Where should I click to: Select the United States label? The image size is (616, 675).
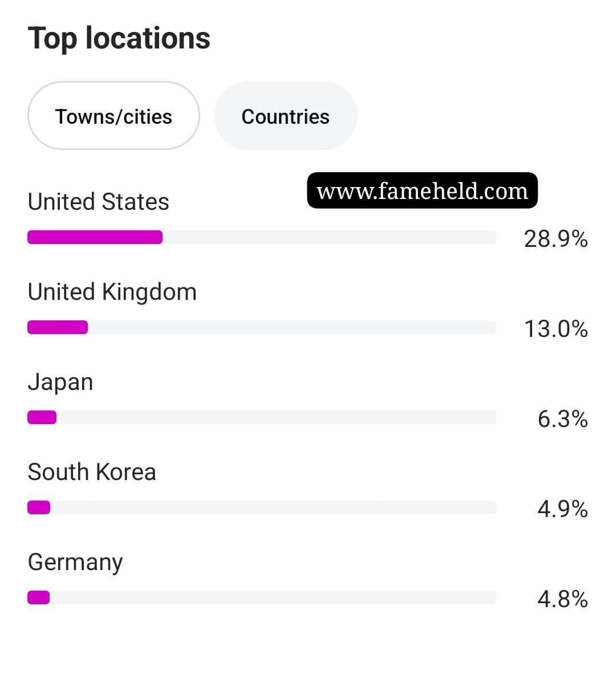coord(98,202)
